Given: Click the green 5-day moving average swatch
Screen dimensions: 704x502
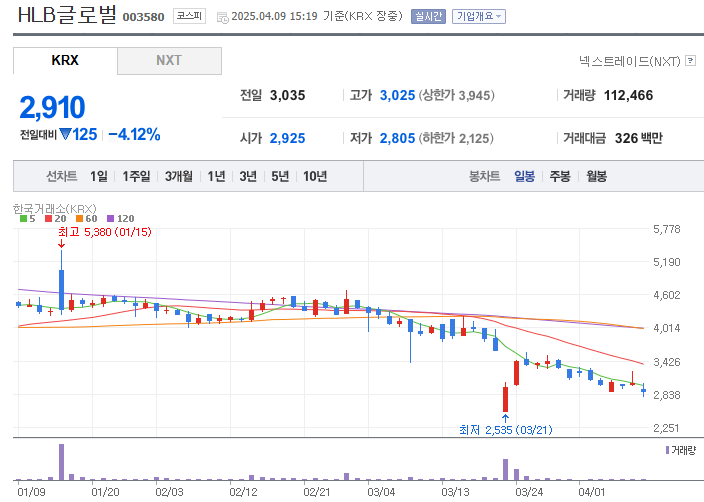Looking at the screenshot, I should tap(23, 219).
